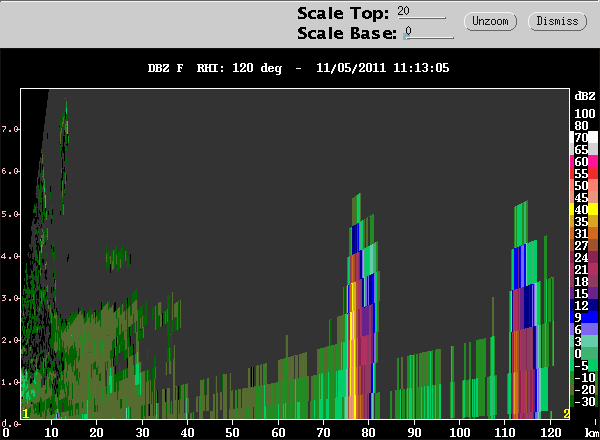The image size is (600, 440).
Task: Click the 100 dBZ legend value
Action: point(585,114)
